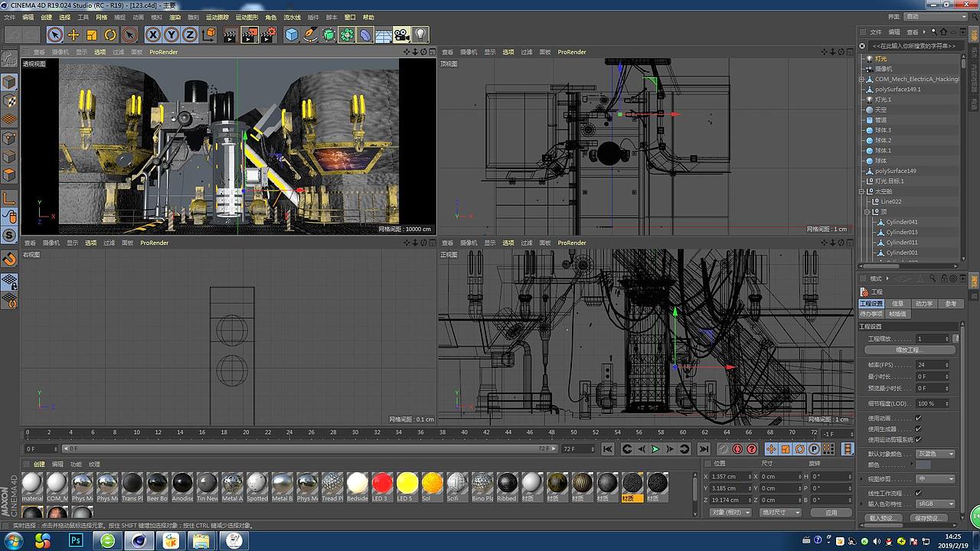Click the Camera object icon

(401, 34)
